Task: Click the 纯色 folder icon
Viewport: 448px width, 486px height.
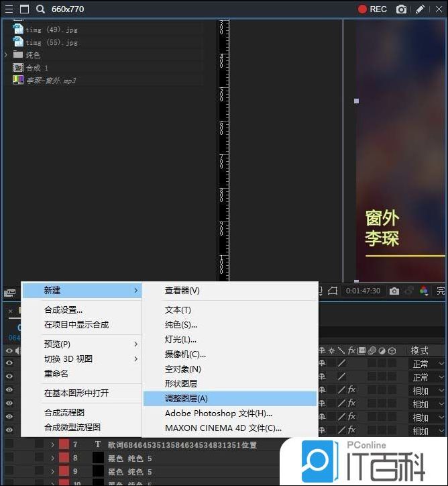Action: [x=18, y=54]
